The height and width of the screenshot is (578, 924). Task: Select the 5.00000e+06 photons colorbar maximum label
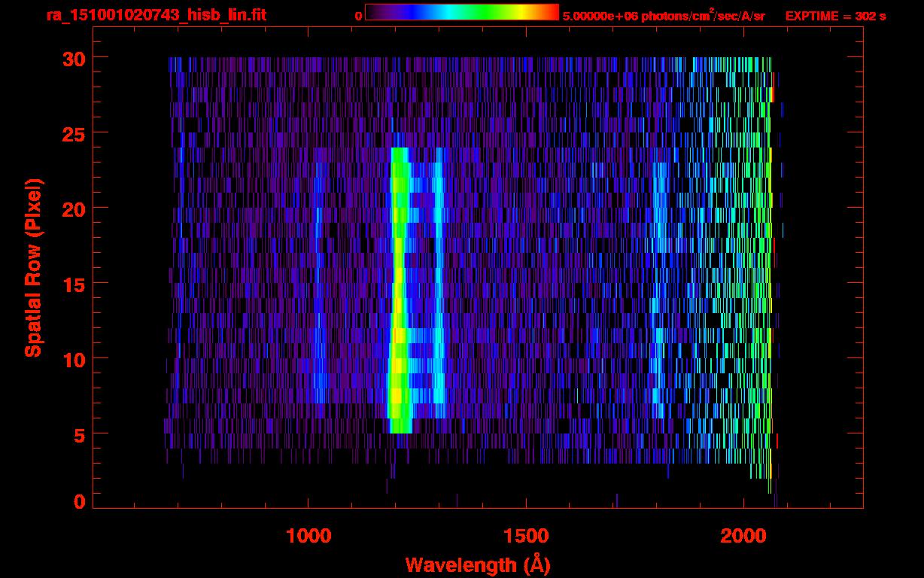664,17
